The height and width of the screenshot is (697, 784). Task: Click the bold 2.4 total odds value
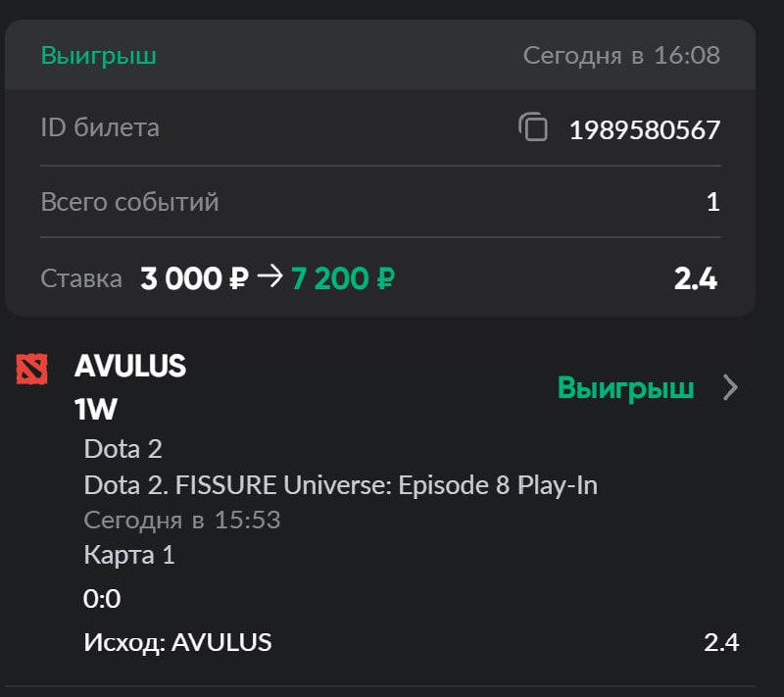pyautogui.click(x=695, y=279)
